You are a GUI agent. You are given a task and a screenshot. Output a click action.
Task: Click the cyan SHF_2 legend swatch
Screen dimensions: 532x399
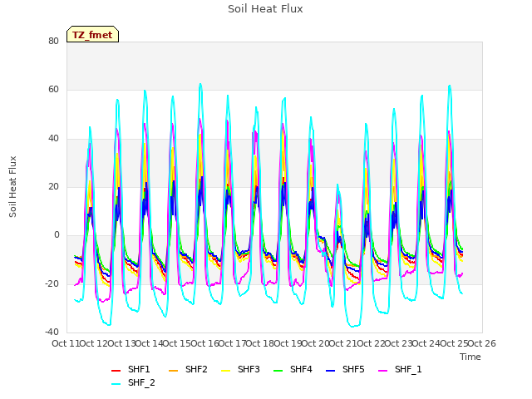[116, 384]
